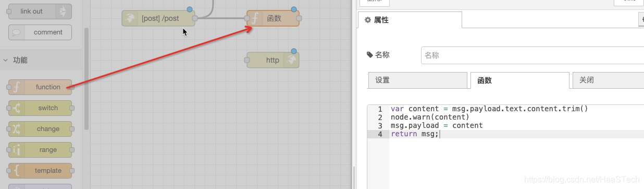Click the palette vertical scrollbar
The height and width of the screenshot is (189, 644).
[86, 78]
